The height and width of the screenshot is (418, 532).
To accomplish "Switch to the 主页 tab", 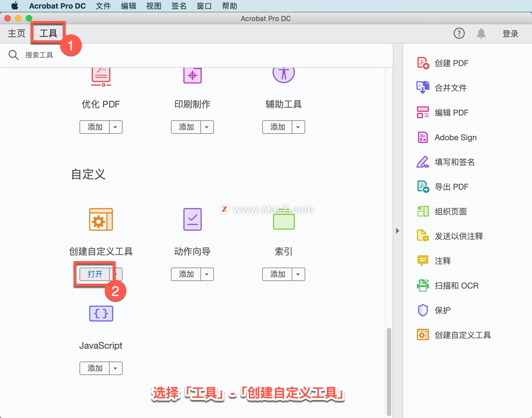I will [x=16, y=34].
